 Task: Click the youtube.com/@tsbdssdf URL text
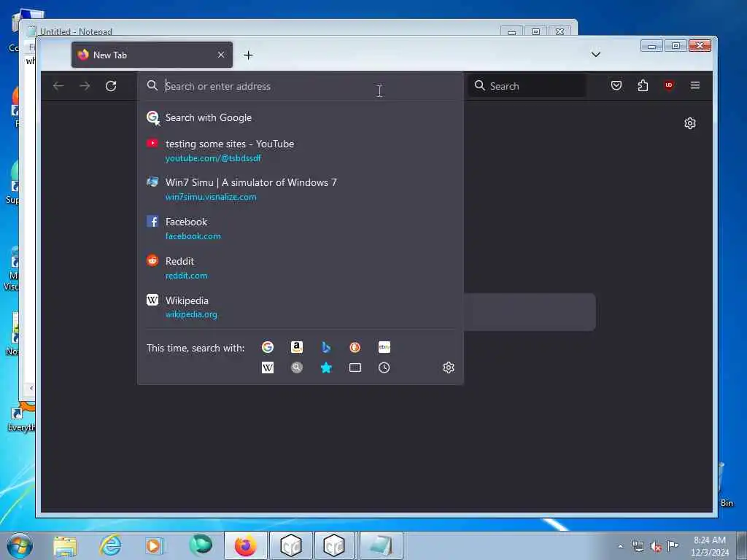point(213,158)
